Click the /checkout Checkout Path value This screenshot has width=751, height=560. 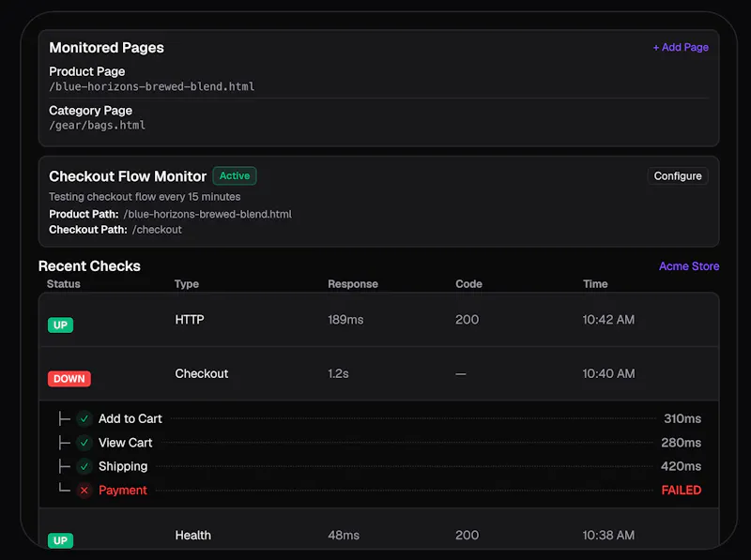click(157, 230)
